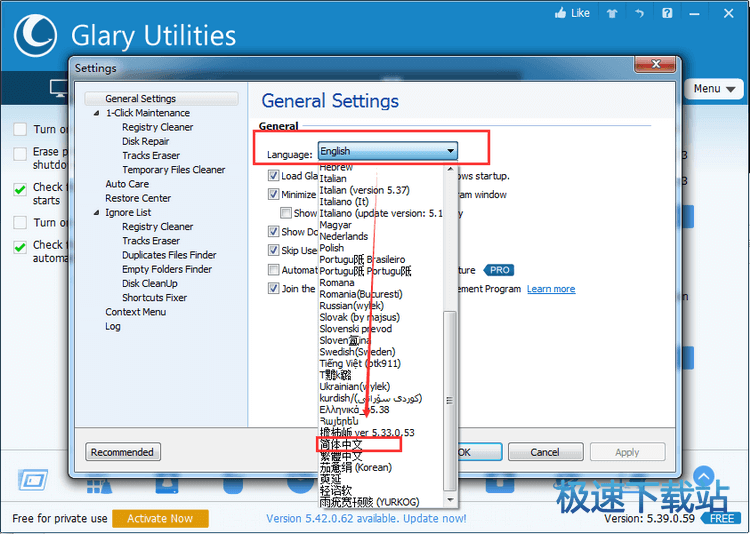This screenshot has height=534, width=750.
Task: Click the Activate Now button
Action: (x=160, y=519)
